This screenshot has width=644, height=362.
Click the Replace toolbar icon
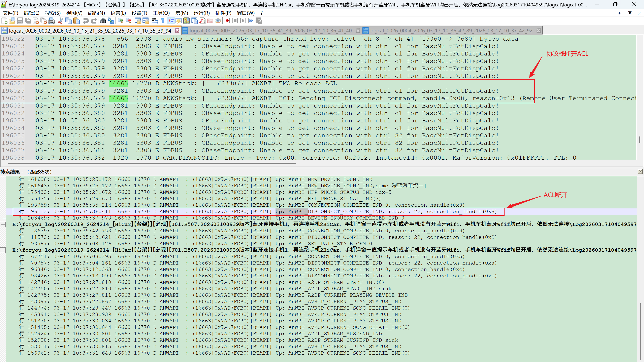tap(111, 21)
